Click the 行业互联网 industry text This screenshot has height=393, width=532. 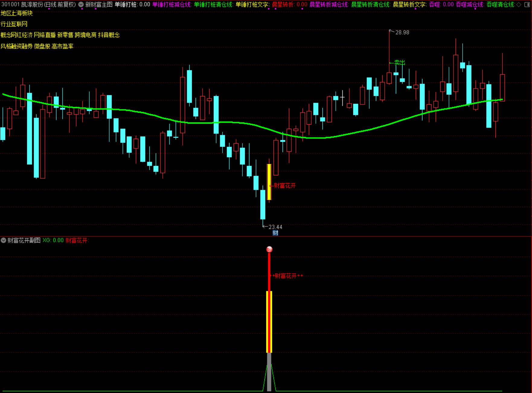click(14, 24)
